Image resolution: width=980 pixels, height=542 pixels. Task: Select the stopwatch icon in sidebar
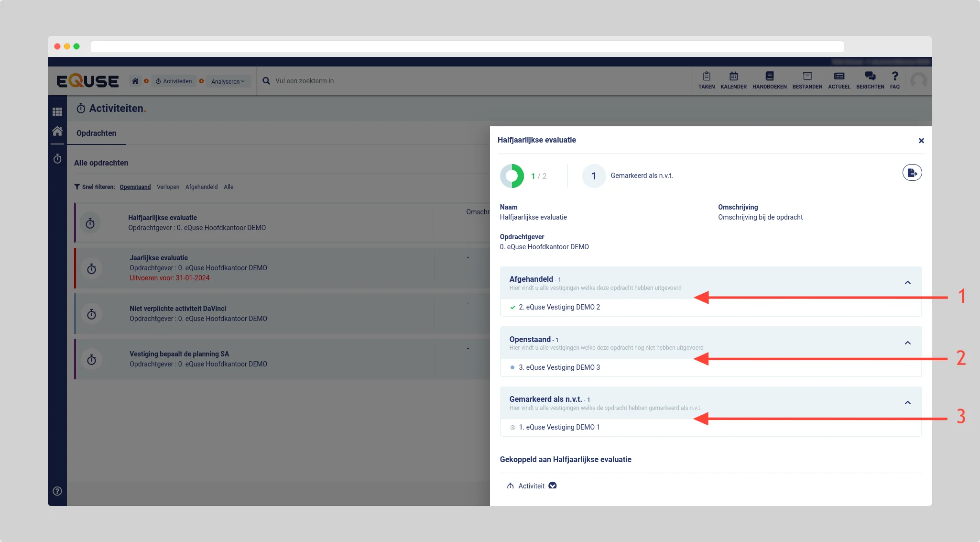coord(57,158)
